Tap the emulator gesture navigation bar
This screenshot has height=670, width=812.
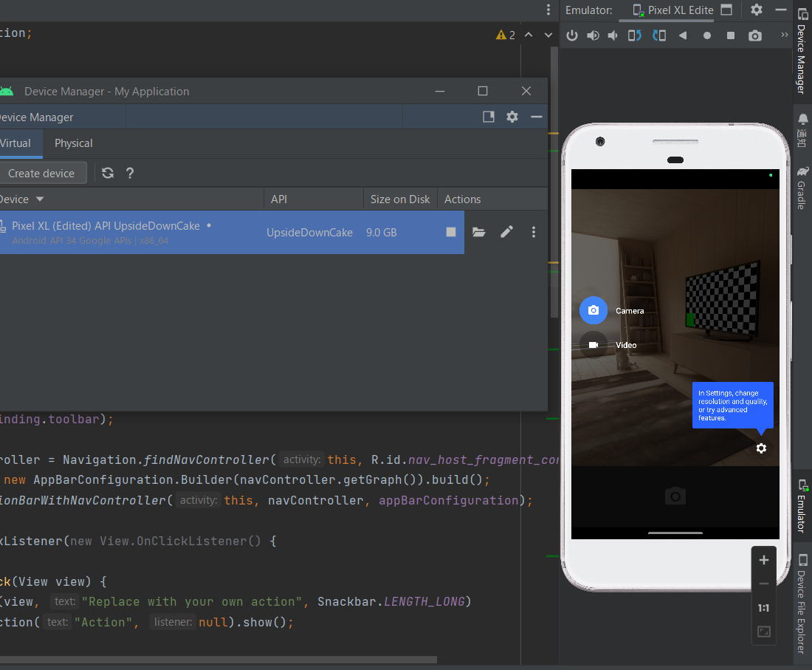click(x=675, y=533)
